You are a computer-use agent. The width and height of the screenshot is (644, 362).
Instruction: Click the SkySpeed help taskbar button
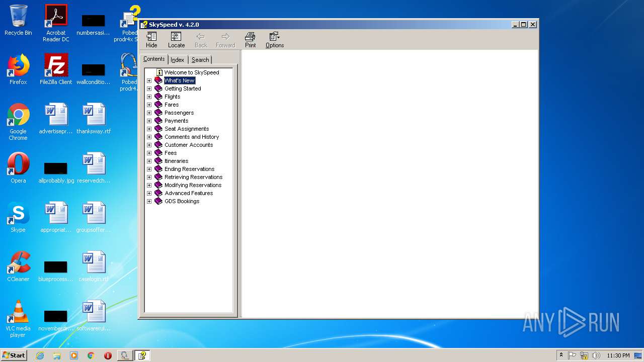pyautogui.click(x=142, y=355)
